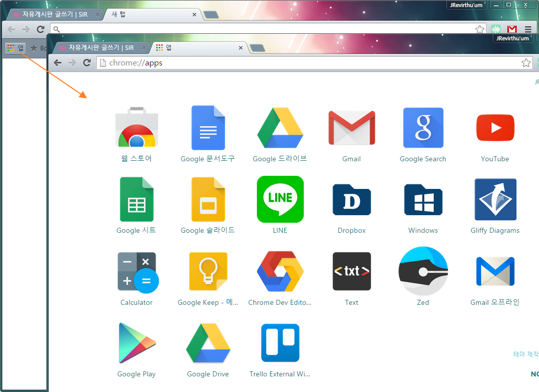
Task: Open the Text editor app
Action: 352,271
